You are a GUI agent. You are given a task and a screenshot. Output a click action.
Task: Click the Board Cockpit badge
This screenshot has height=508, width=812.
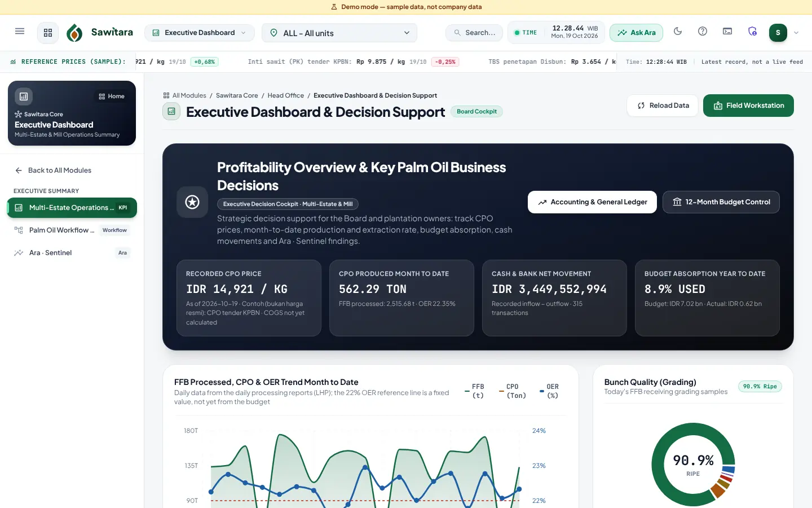(x=476, y=112)
